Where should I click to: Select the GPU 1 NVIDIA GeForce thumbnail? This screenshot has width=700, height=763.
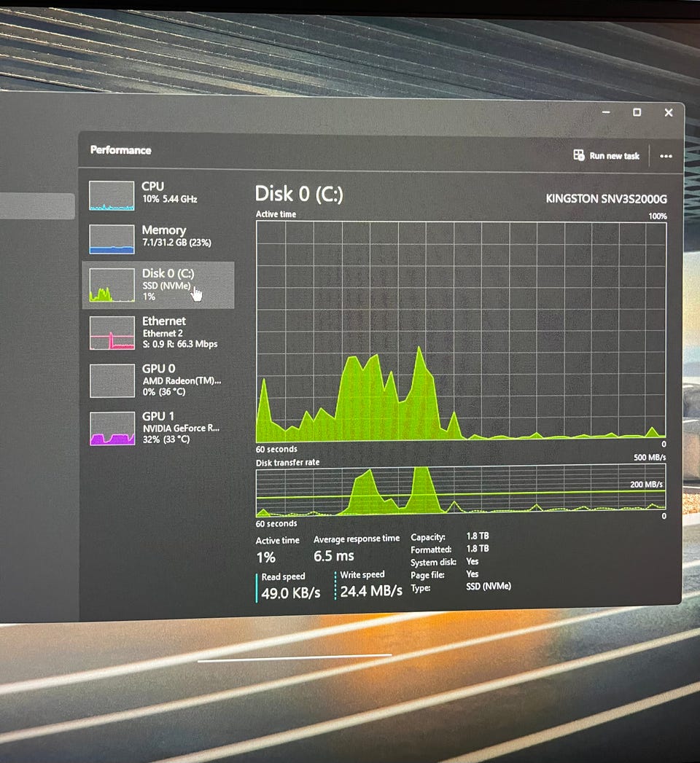112,429
